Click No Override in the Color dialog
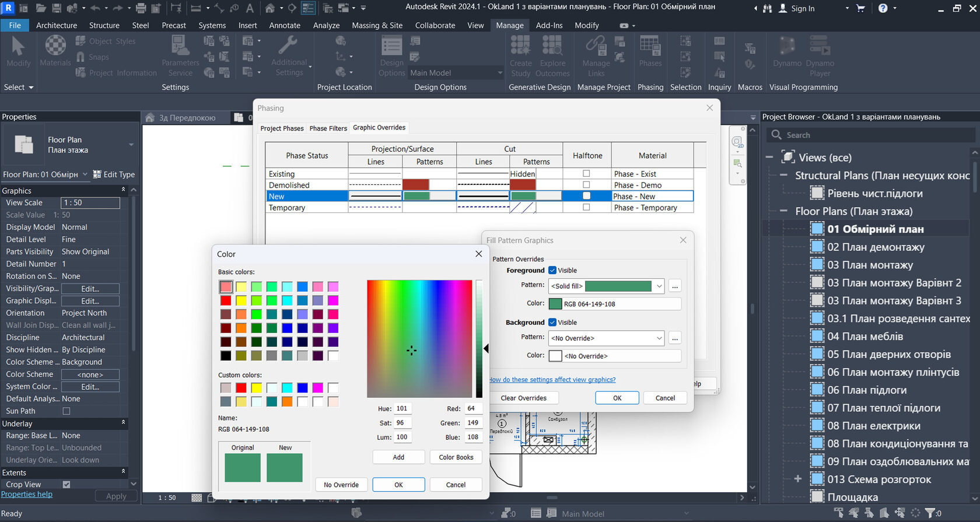 (341, 485)
